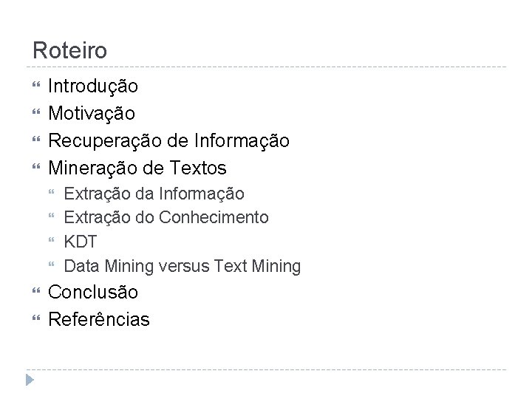Screen dimensions: 532x399
Task: Click the Recuperação de Informação line
Action: point(168,140)
